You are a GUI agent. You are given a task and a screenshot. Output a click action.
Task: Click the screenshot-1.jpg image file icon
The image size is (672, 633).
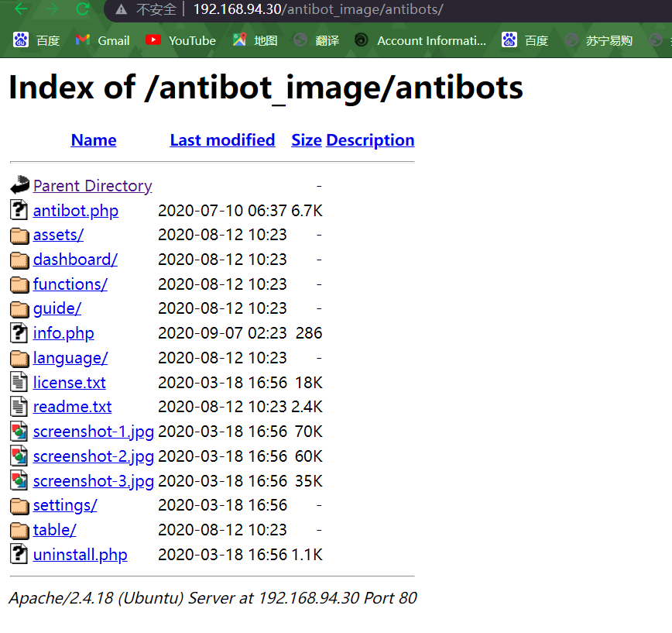(19, 432)
